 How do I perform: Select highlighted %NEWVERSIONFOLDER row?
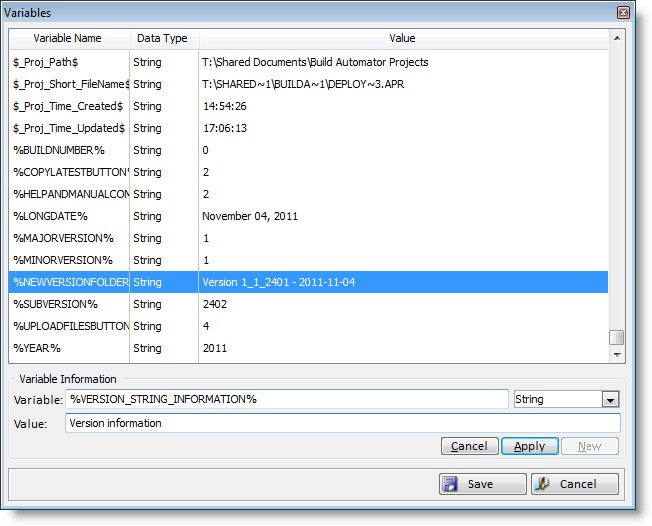tap(308, 282)
